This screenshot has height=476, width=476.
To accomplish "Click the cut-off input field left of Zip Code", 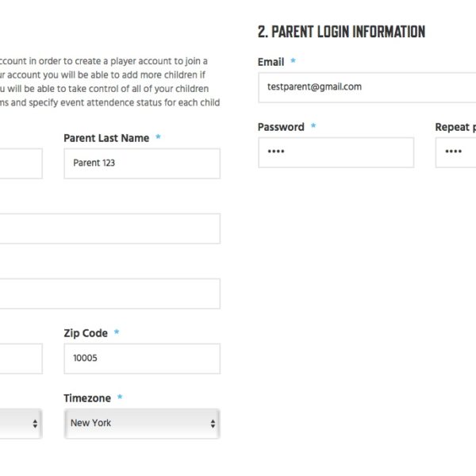I will click(x=21, y=359).
